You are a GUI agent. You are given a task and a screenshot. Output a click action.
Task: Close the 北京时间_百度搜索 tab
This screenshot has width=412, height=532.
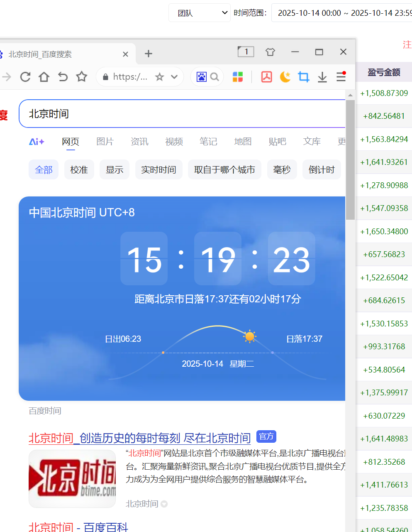click(x=126, y=54)
